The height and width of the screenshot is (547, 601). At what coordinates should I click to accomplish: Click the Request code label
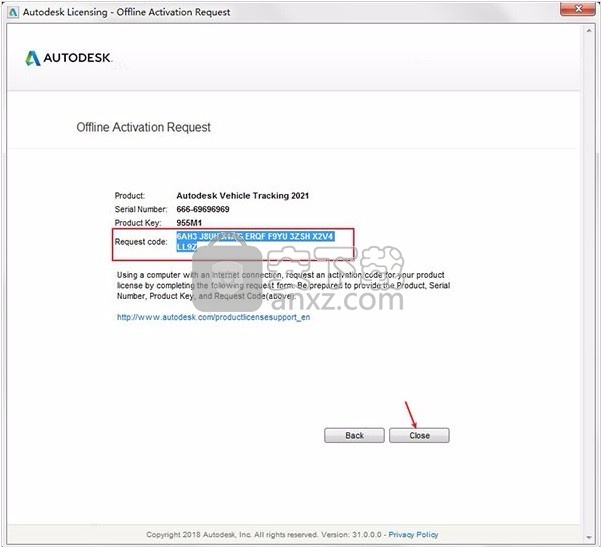[x=141, y=242]
